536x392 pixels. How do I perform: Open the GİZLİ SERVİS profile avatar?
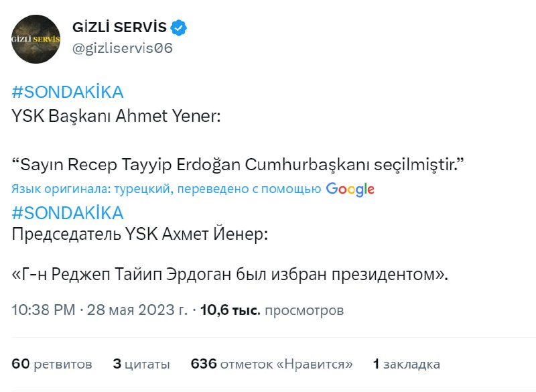38,40
